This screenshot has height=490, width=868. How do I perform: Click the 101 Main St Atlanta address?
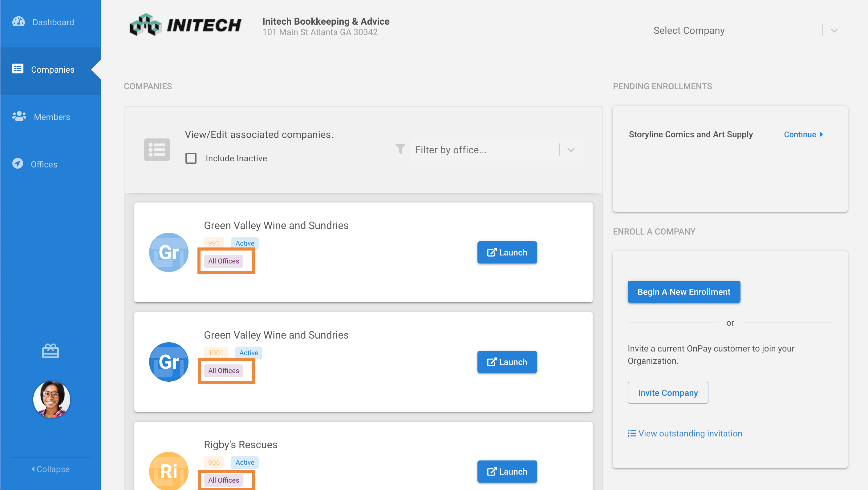click(320, 32)
